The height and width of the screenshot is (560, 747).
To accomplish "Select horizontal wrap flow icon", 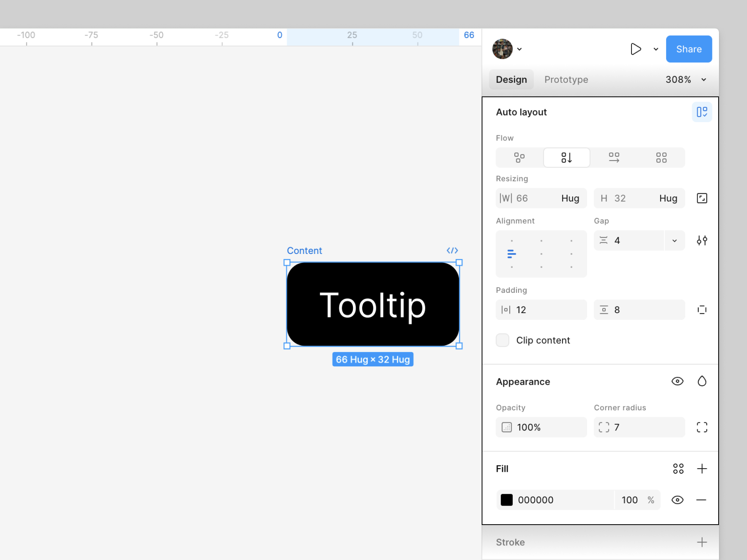I will 614,157.
